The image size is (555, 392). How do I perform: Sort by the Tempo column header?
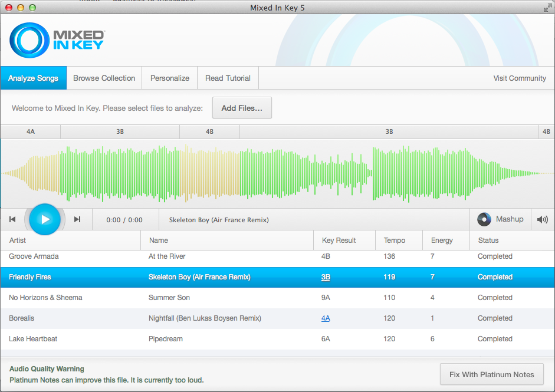(x=395, y=241)
